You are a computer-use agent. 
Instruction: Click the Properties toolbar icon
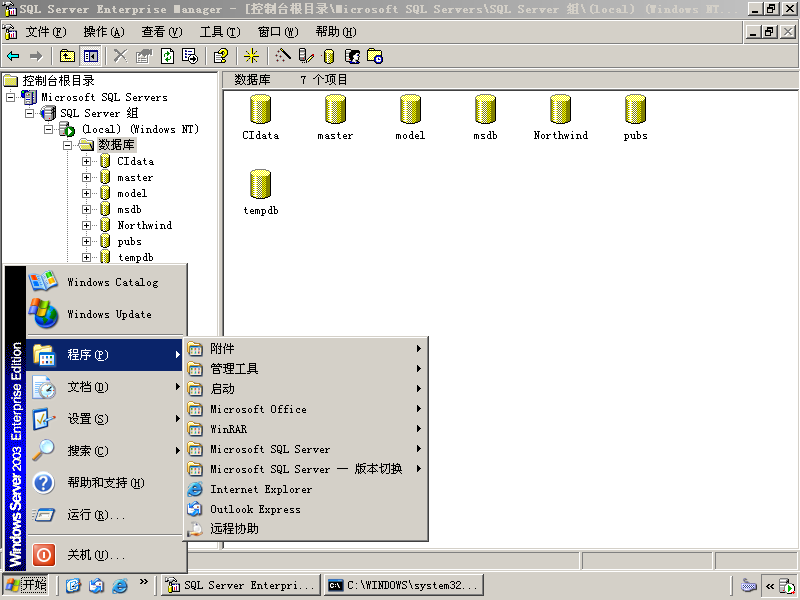click(144, 56)
